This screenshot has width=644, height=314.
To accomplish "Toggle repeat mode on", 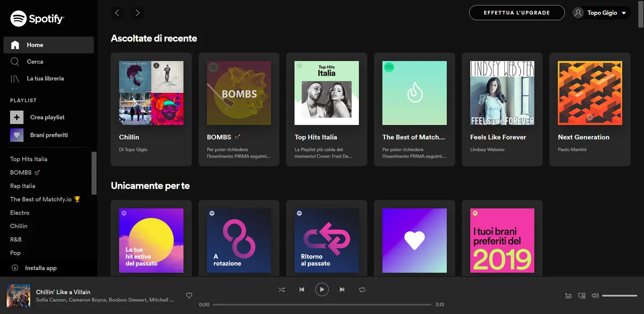I will point(362,289).
